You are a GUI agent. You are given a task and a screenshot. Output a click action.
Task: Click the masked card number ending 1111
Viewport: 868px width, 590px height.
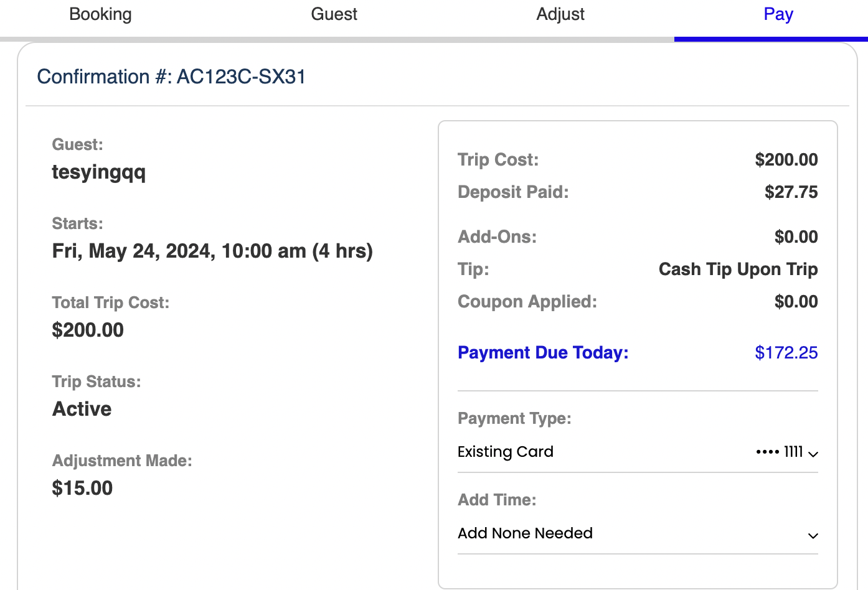[779, 452]
